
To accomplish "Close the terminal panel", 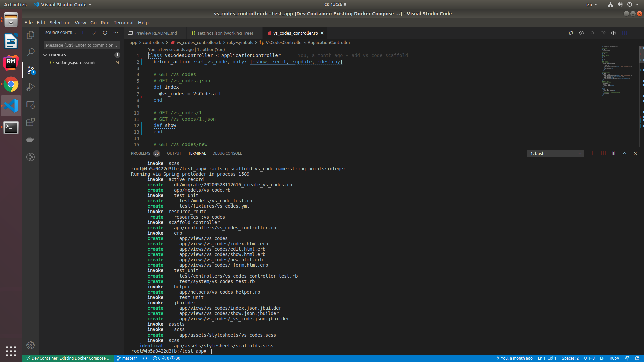I will tap(635, 153).
